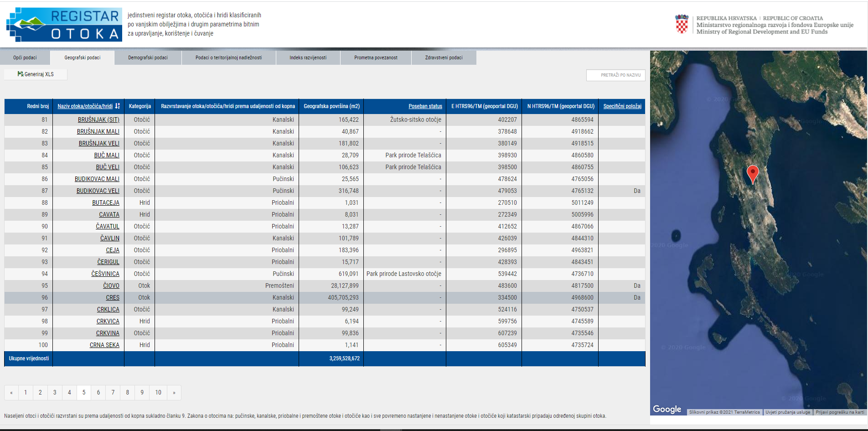Open the CRNA SEKA link
The width and height of the screenshot is (868, 431).
[x=104, y=345]
